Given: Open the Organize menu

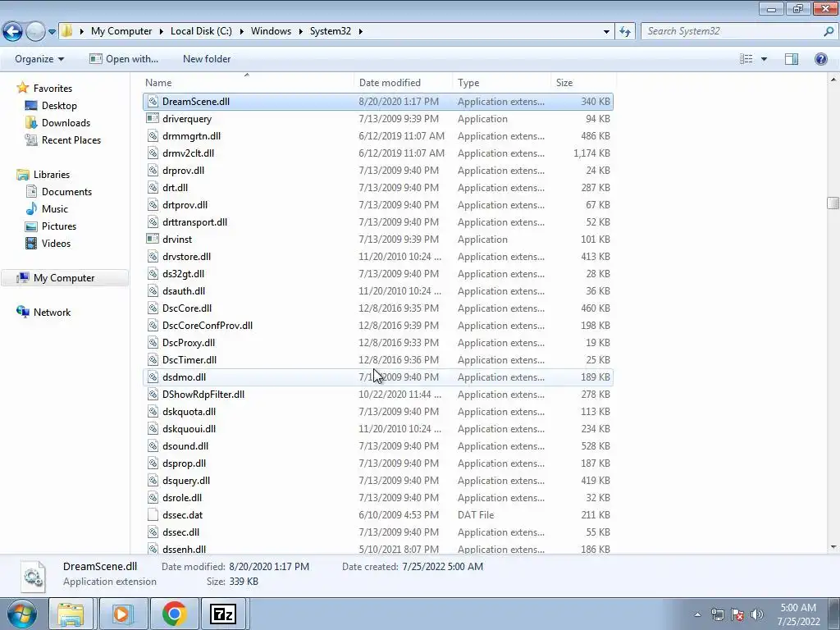Looking at the screenshot, I should tap(39, 59).
